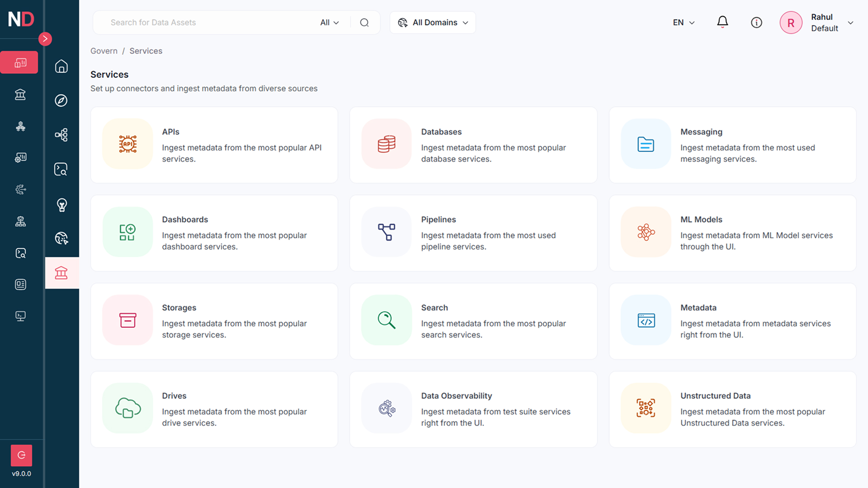
Task: Open the All search filter dropdown
Action: 329,23
